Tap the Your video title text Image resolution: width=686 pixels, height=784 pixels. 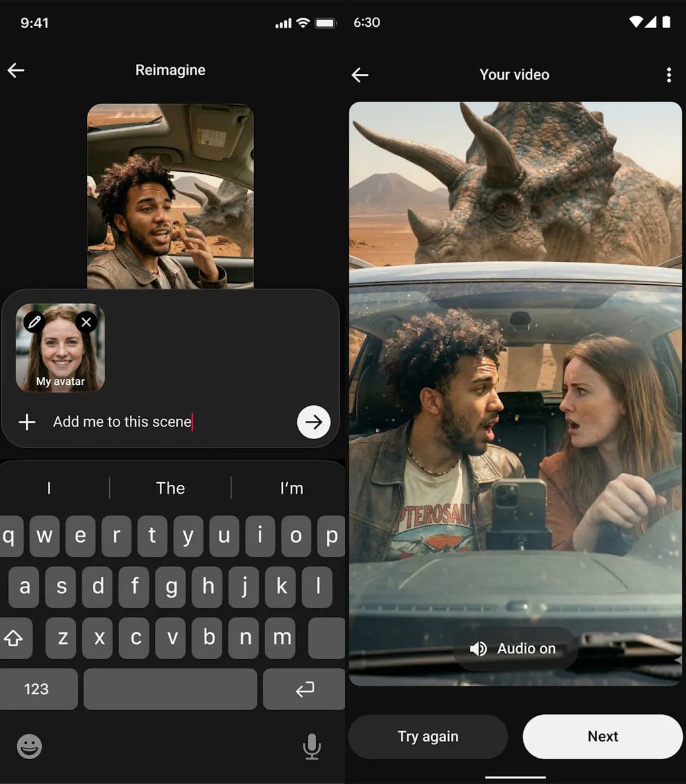coord(515,75)
